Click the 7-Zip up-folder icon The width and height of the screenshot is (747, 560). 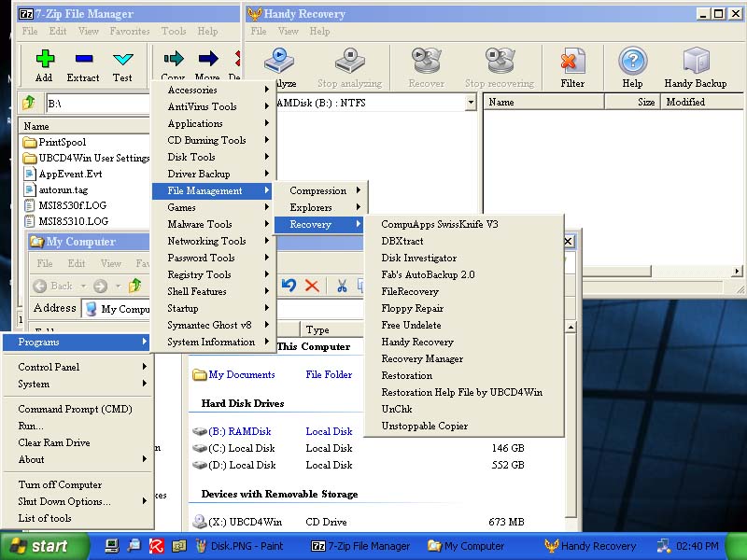coord(29,103)
